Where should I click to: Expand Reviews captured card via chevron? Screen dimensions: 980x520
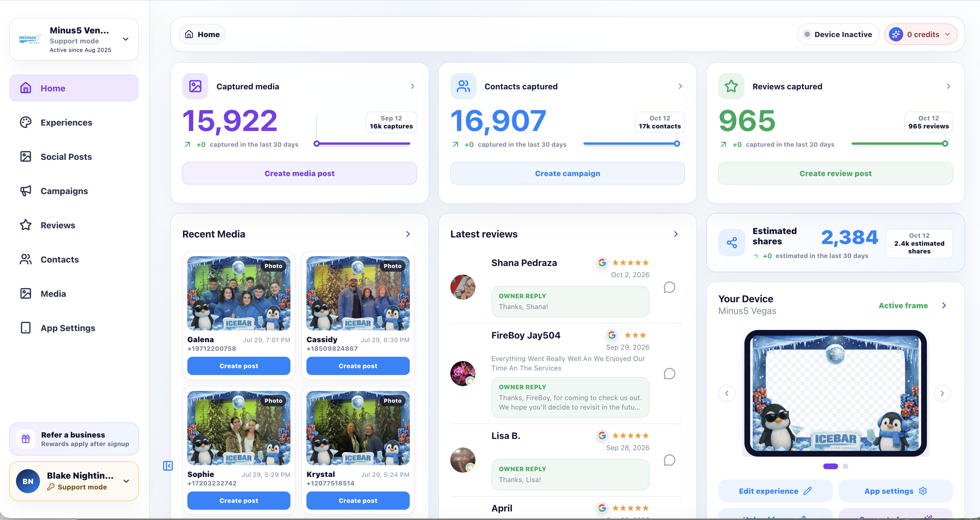[x=948, y=86]
